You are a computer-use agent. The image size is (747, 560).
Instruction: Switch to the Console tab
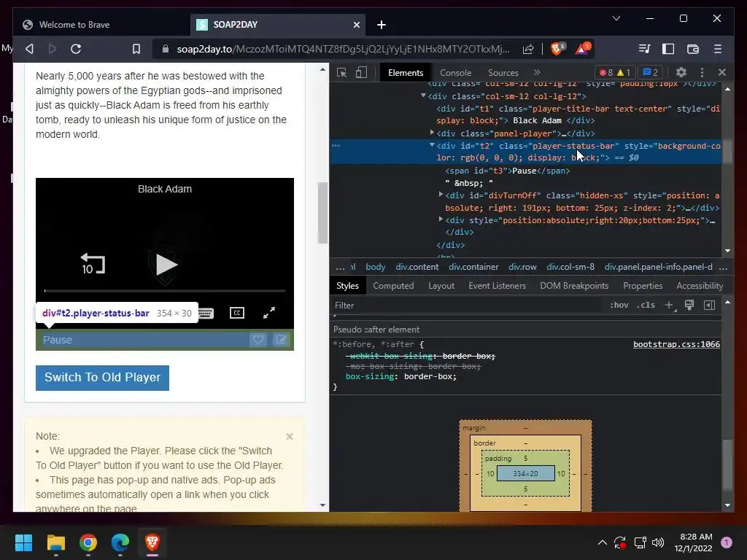[x=455, y=73]
